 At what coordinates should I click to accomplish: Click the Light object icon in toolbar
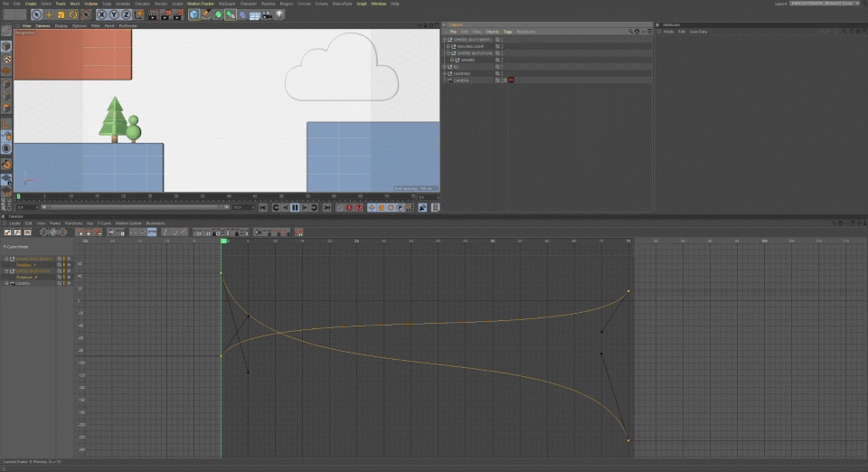click(279, 14)
